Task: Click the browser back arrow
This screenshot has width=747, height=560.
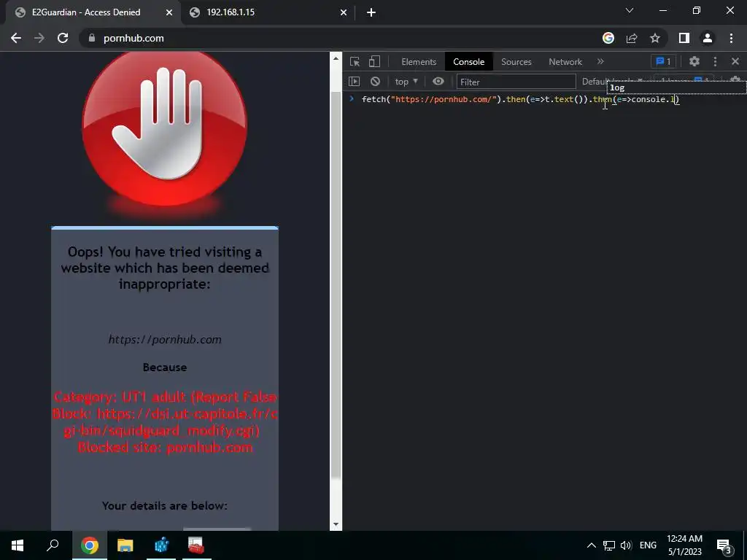Action: 16,38
